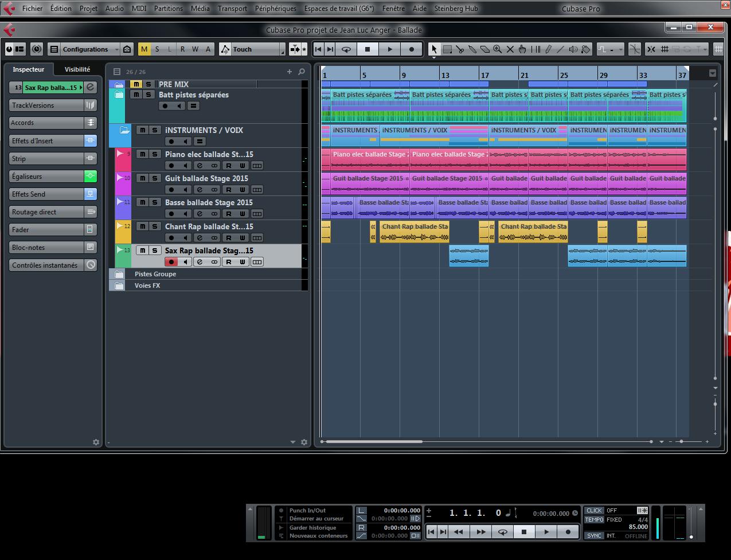Toggle CLICK metronome in transport panel
This screenshot has height=560, width=731.
pos(594,510)
